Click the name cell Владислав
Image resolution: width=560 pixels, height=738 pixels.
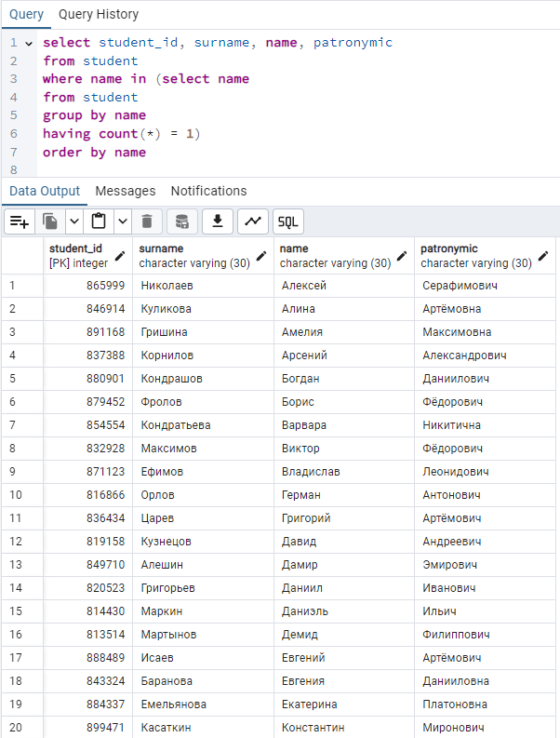pos(344,472)
